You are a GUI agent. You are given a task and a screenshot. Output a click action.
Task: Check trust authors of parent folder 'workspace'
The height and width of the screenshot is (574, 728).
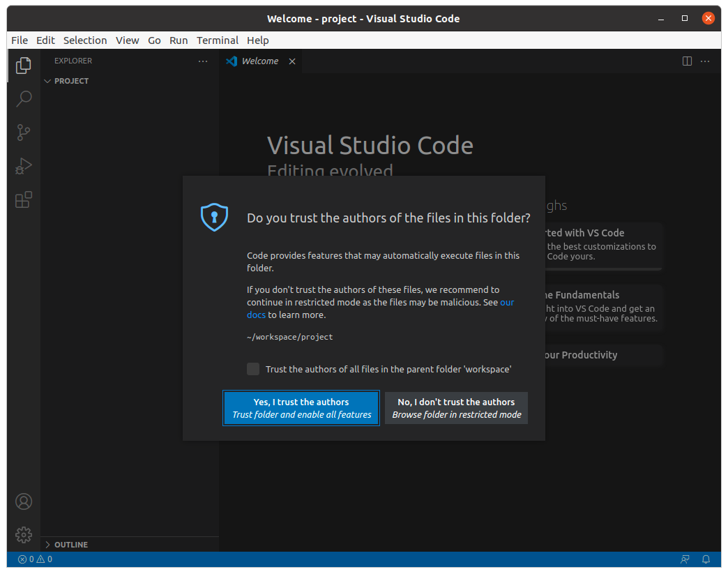coord(253,369)
